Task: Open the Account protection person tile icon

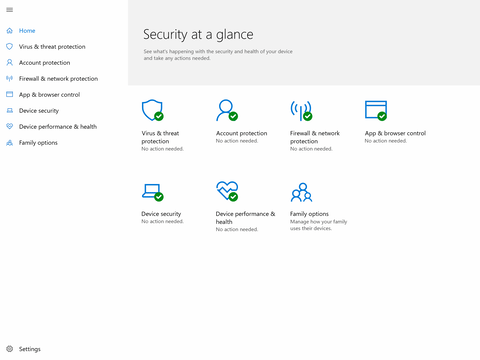Action: (x=227, y=110)
